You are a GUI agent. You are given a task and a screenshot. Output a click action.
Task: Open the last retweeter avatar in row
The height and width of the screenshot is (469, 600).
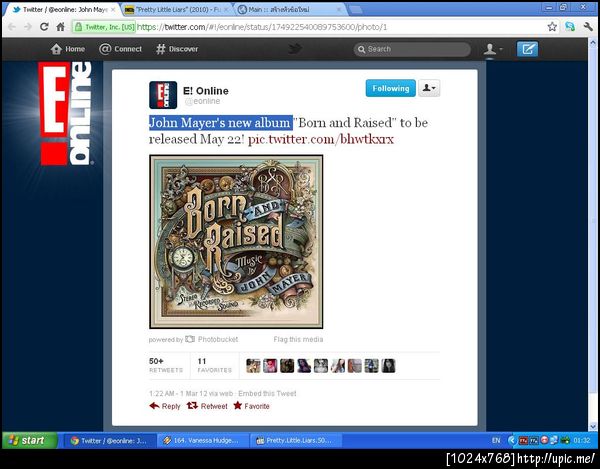click(388, 366)
